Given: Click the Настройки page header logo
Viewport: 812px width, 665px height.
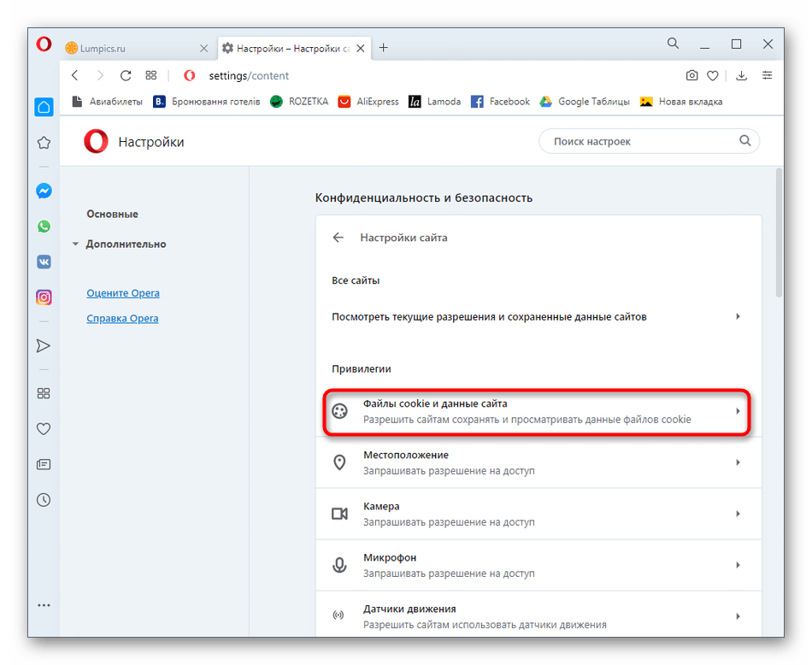Looking at the screenshot, I should tap(97, 141).
